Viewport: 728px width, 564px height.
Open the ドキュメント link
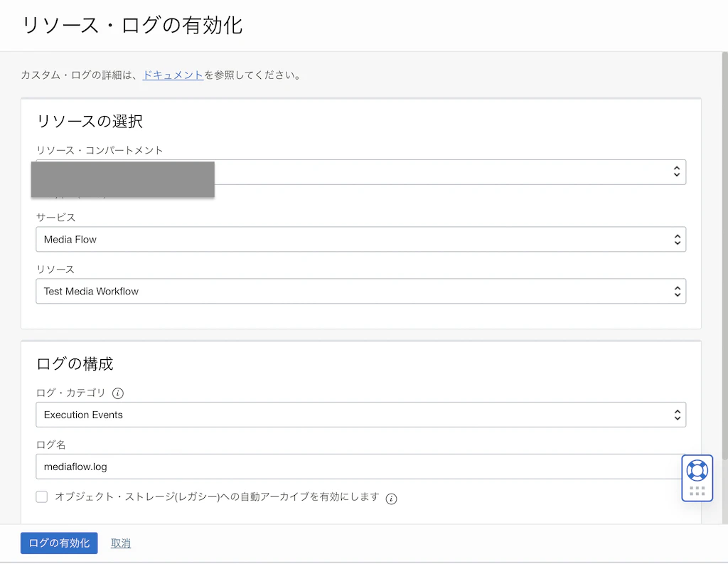click(x=173, y=75)
